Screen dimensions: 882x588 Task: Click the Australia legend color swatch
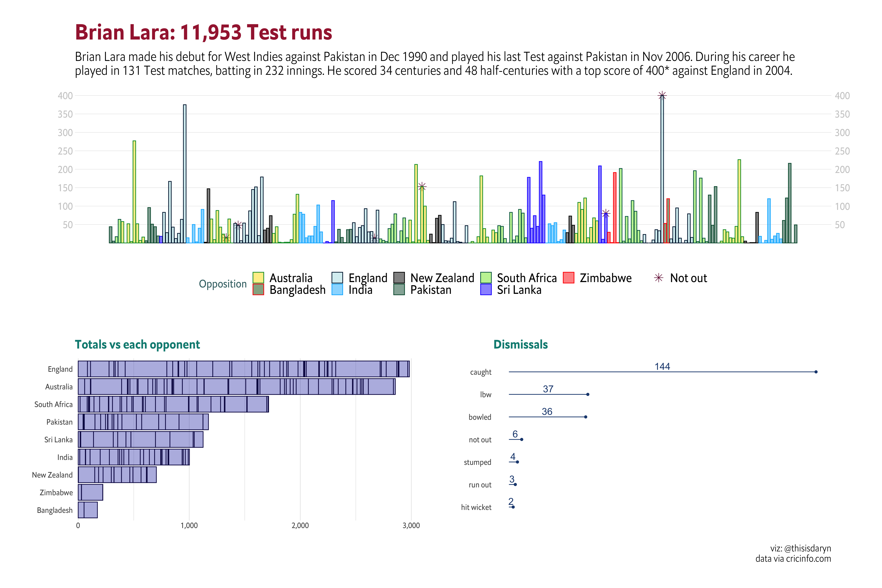click(258, 278)
